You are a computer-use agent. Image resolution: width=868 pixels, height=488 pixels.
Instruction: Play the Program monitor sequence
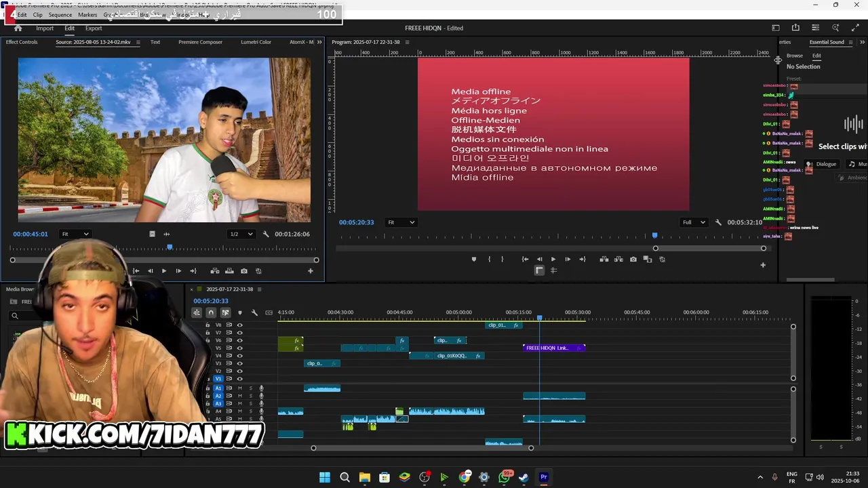(553, 259)
